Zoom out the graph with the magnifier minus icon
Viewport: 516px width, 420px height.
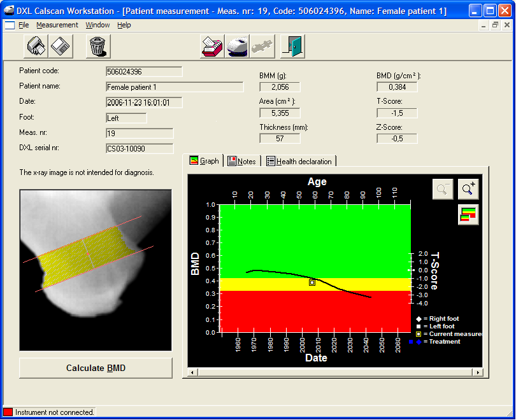pyautogui.click(x=443, y=189)
